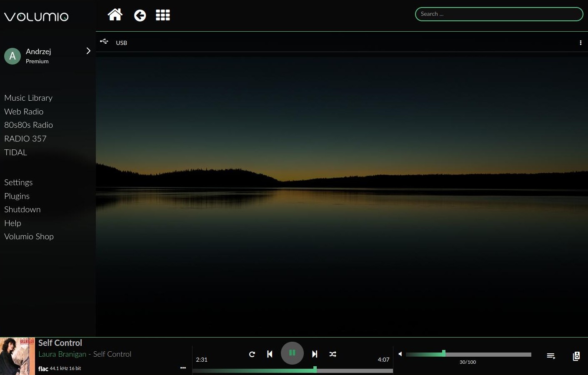Expand the Andrzej profile chevron

[x=88, y=51]
